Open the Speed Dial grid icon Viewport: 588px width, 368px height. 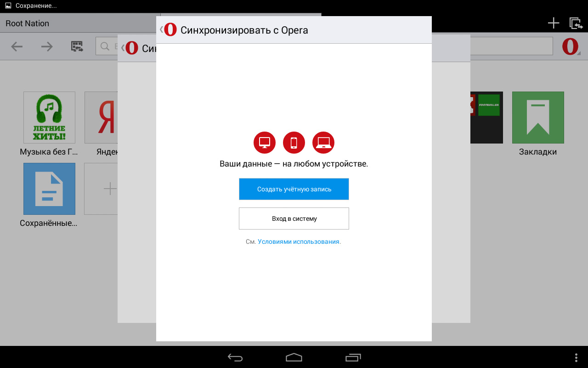tap(77, 46)
